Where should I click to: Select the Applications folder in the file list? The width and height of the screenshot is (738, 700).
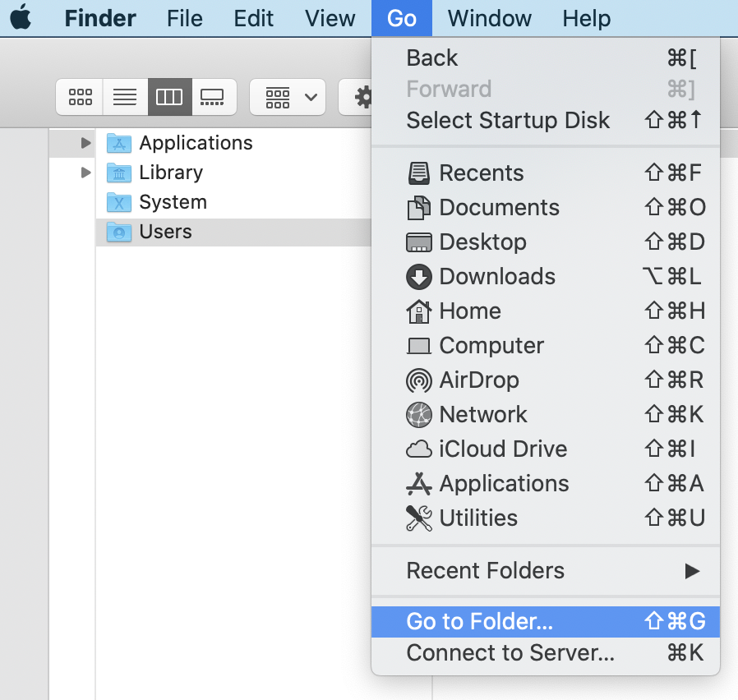click(x=233, y=143)
